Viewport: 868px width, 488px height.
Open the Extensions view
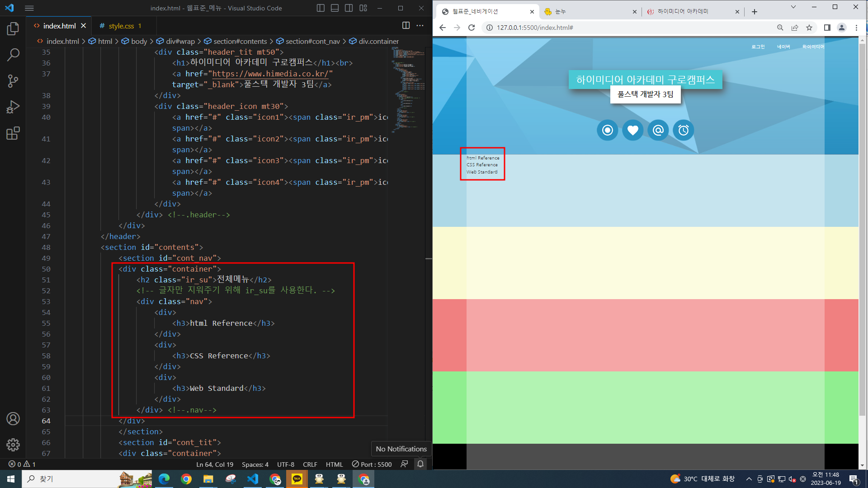point(13,133)
